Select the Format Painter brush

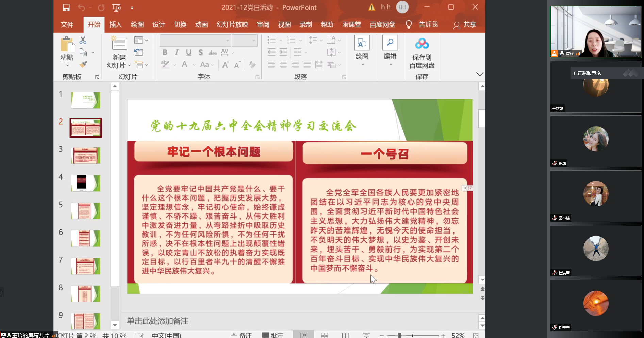pos(83,64)
